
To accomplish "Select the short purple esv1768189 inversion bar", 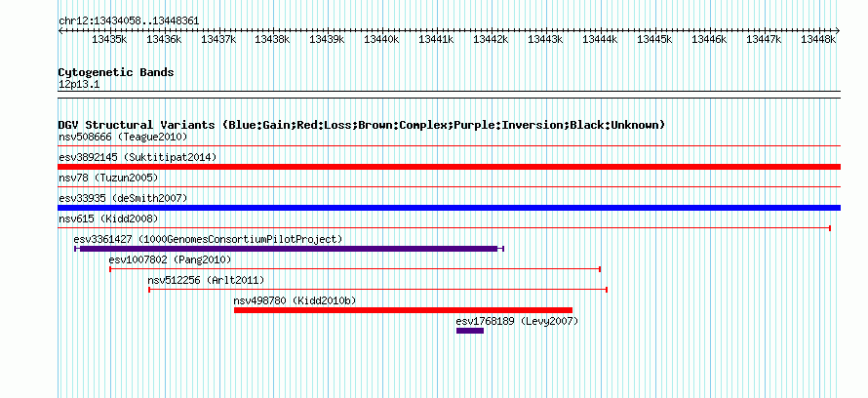I will [x=470, y=331].
